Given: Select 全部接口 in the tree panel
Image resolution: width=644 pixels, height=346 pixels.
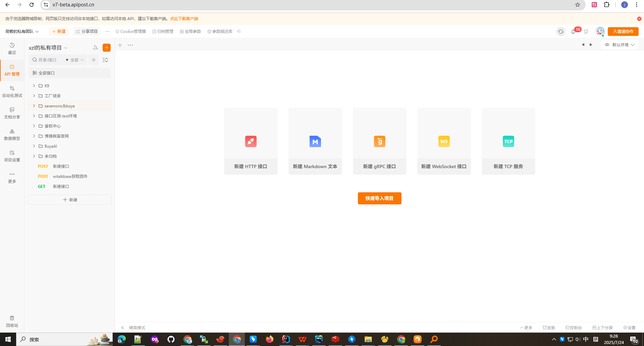Looking at the screenshot, I should coord(70,73).
